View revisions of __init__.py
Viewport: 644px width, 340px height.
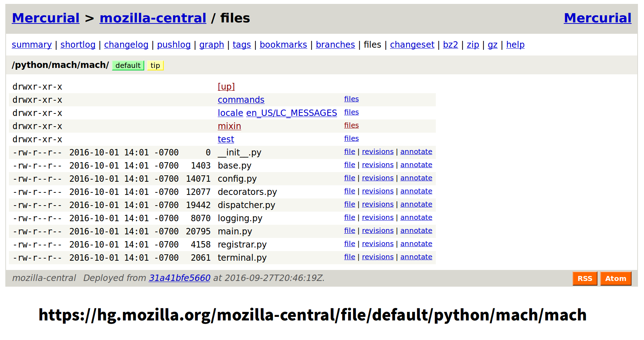(x=378, y=152)
